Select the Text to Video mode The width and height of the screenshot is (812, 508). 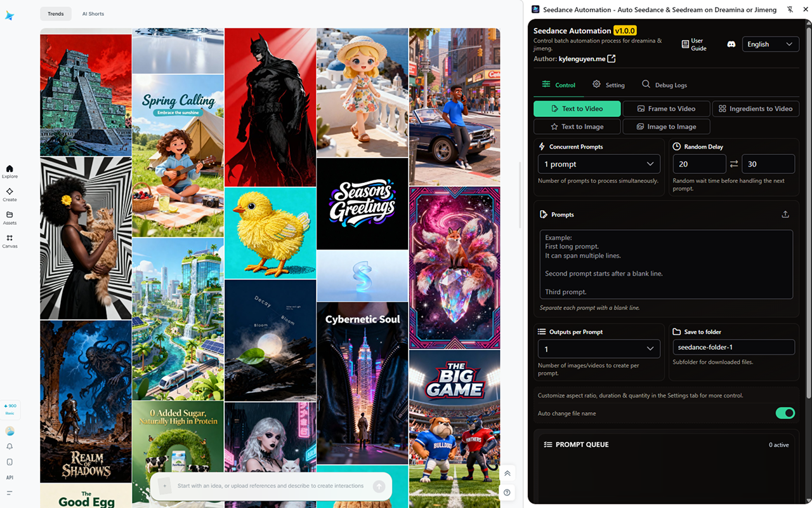tap(577, 109)
